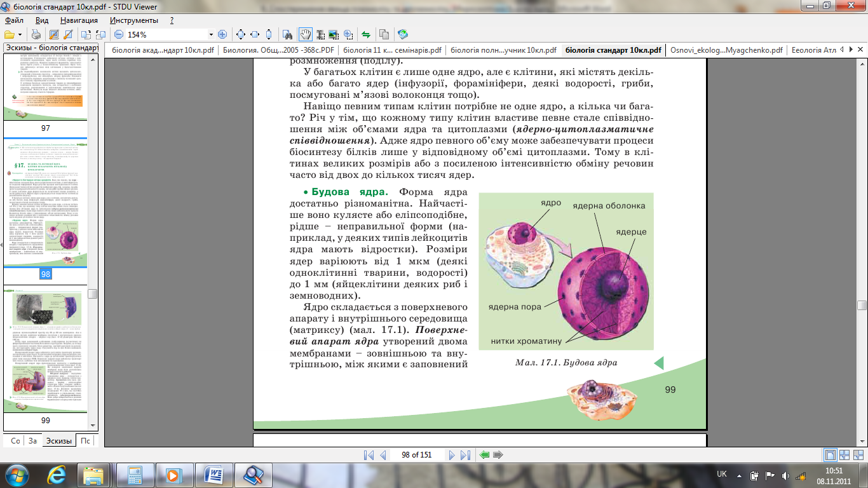The height and width of the screenshot is (488, 868).
Task: Select the zoom selection tool
Action: (x=348, y=34)
